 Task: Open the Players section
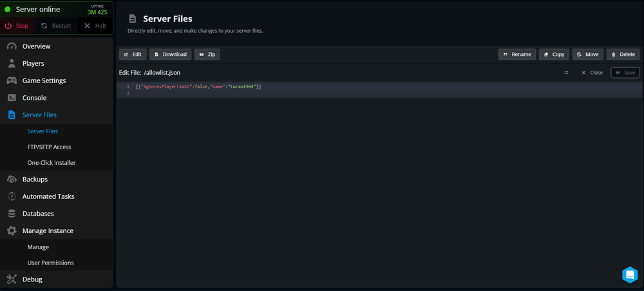point(33,64)
